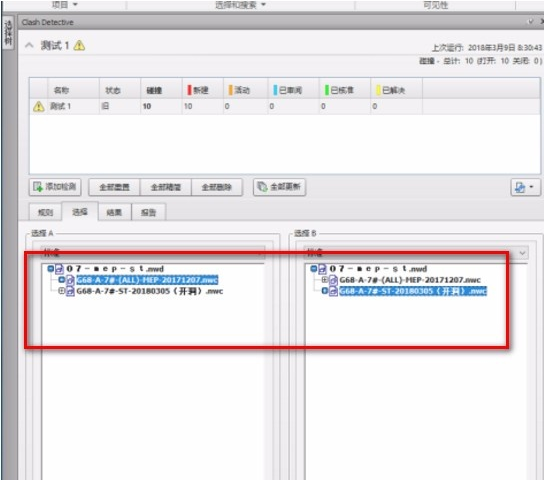Open the 选择和搜索 ribbon panel dropdown
This screenshot has height=480, width=548.
[240, 5]
